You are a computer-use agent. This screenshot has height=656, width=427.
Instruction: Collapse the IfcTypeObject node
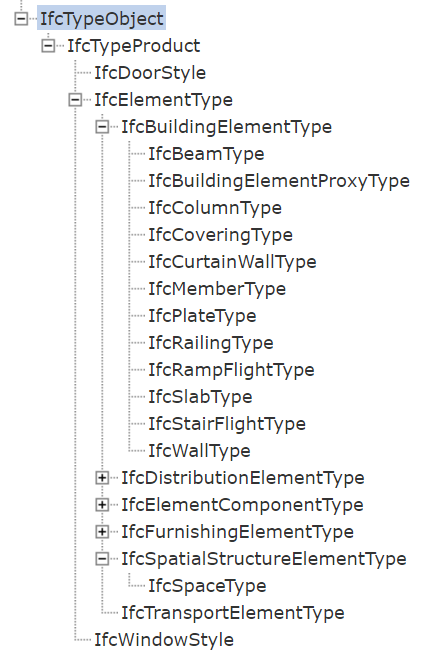click(21, 19)
